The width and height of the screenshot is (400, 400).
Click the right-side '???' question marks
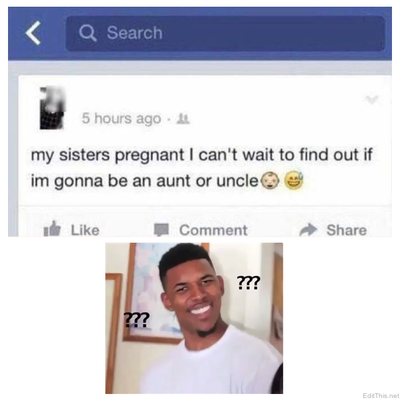pos(248,283)
